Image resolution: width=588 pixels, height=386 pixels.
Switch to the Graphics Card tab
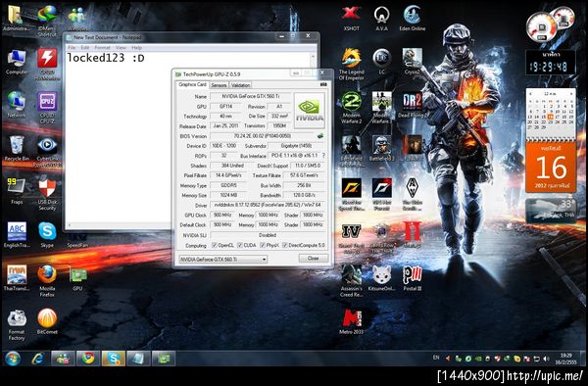[192, 84]
